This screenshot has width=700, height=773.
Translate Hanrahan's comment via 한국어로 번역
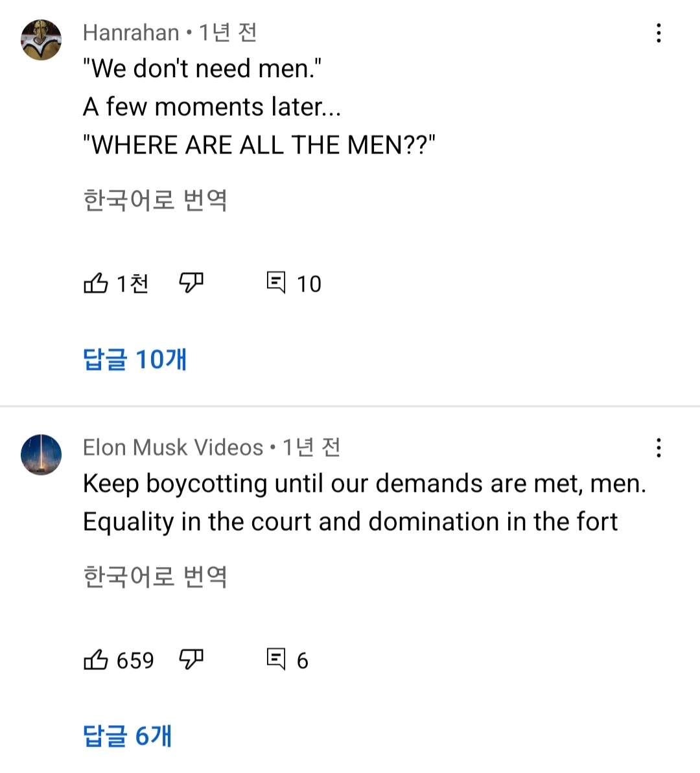coord(155,200)
